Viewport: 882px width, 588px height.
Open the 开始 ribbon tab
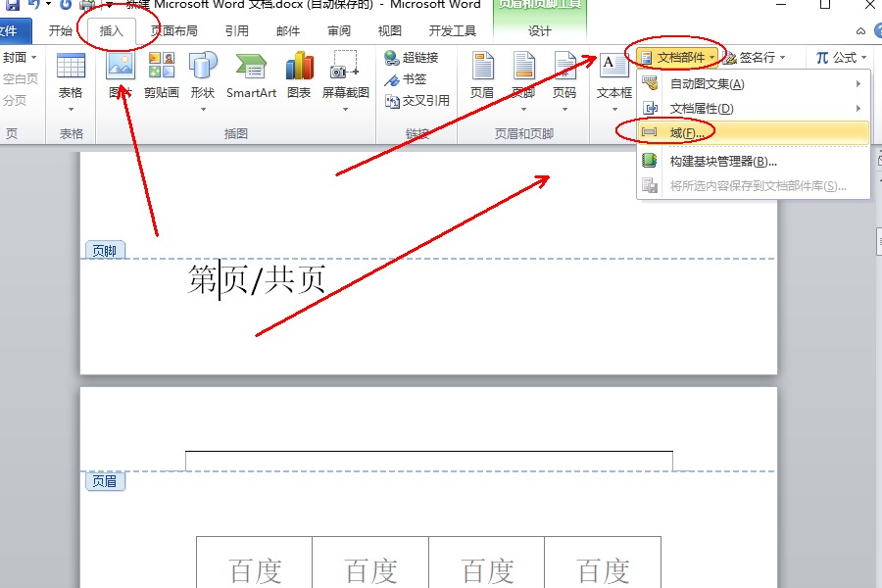point(60,29)
